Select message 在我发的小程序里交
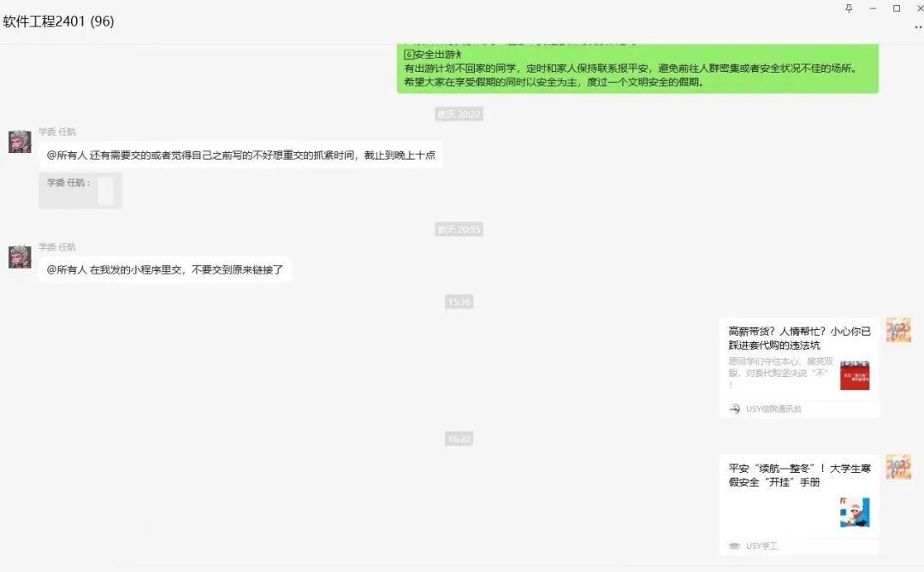Screen dimensions: 924x572 164,270
